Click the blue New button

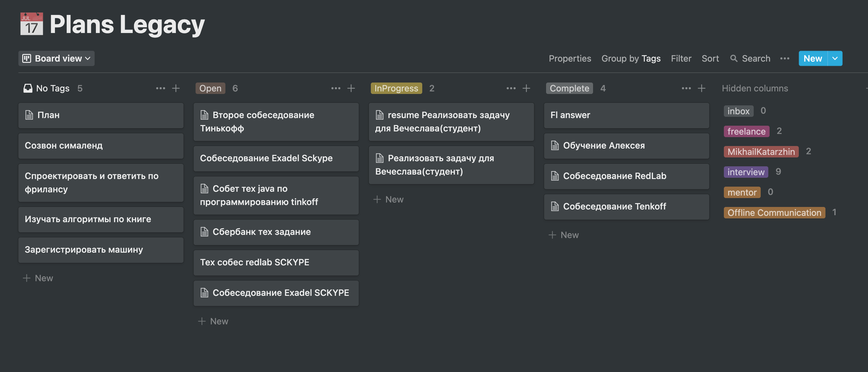813,59
